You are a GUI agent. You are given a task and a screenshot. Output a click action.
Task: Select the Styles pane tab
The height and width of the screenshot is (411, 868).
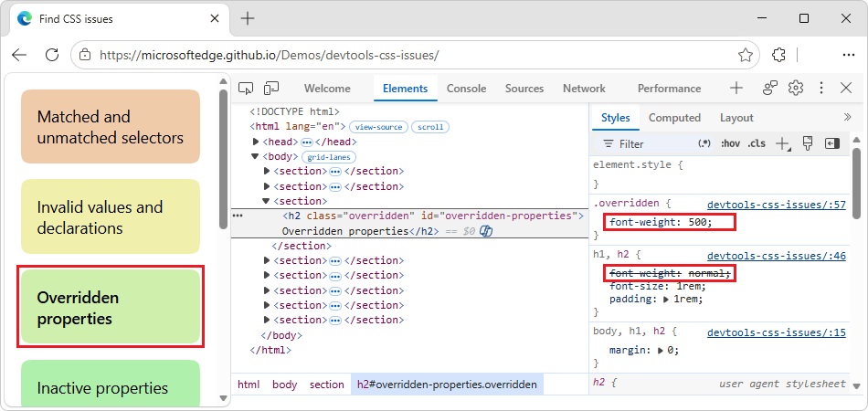point(616,117)
